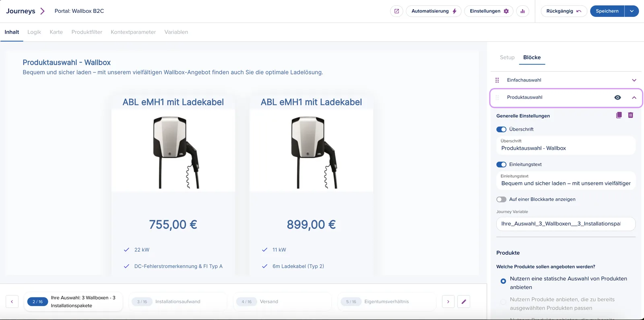
Task: Collapse the Produktauswahl block chevron
Action: click(x=634, y=97)
